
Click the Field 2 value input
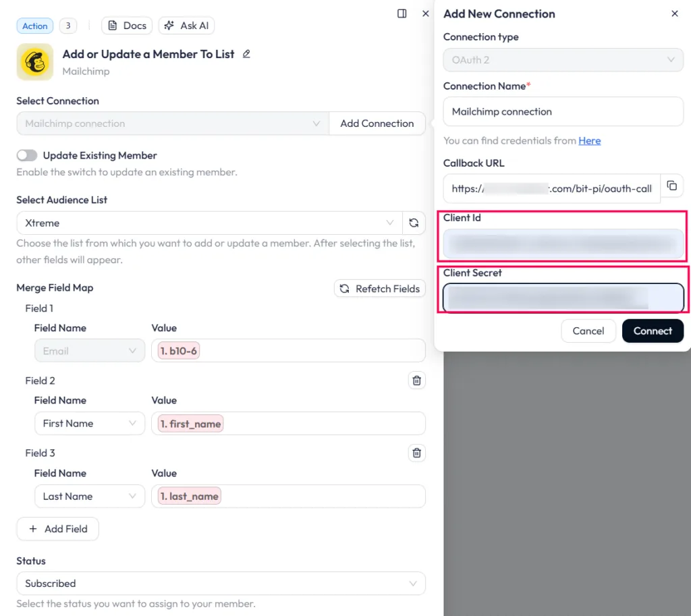(288, 424)
